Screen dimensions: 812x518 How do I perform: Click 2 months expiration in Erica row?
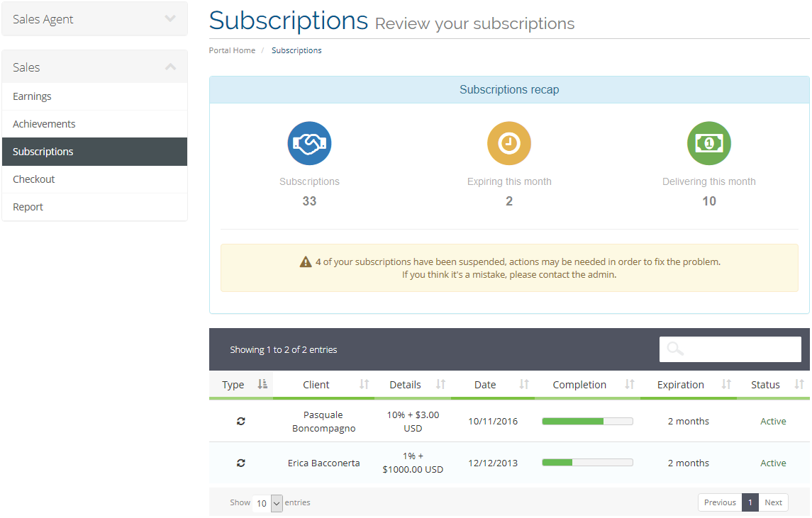[x=688, y=463]
